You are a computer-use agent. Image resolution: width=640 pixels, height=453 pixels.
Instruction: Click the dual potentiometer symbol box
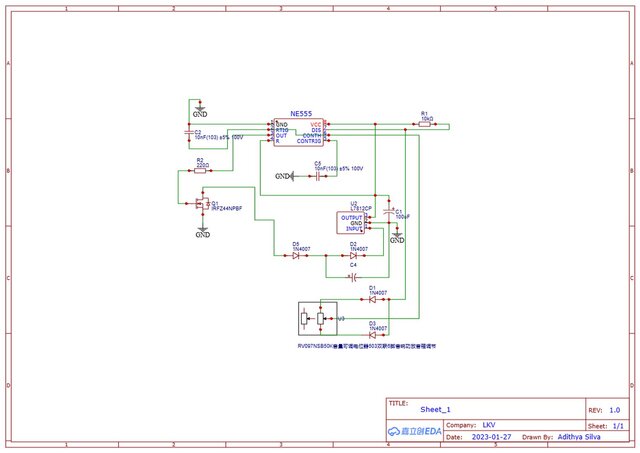(318, 319)
